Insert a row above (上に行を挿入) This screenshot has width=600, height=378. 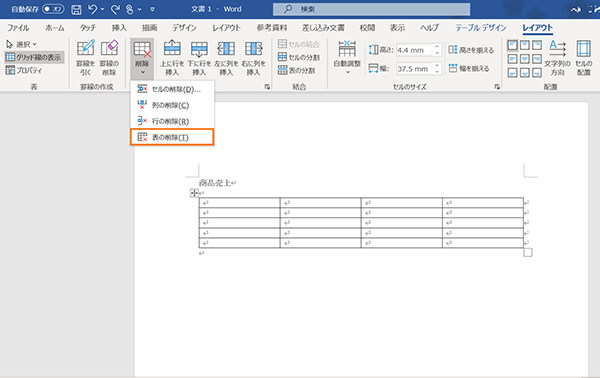click(x=172, y=58)
